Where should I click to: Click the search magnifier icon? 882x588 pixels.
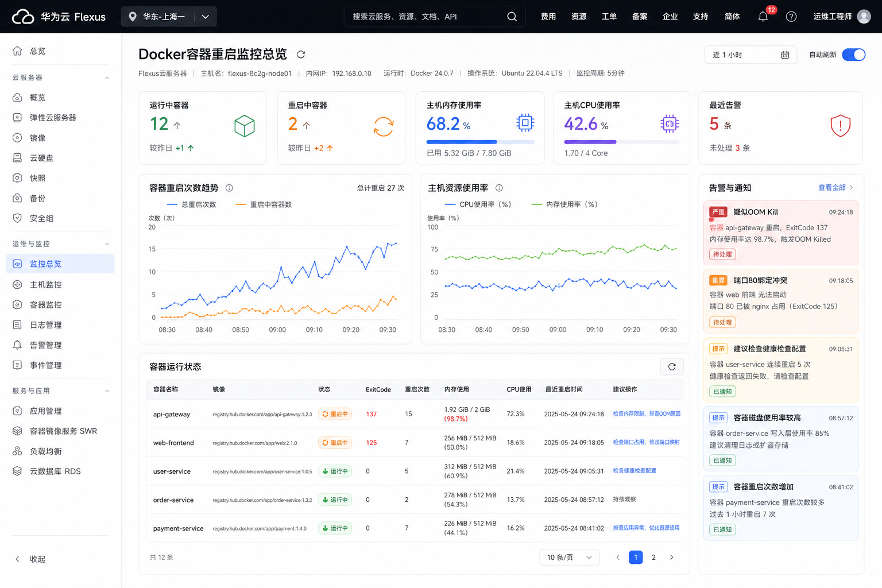[512, 17]
